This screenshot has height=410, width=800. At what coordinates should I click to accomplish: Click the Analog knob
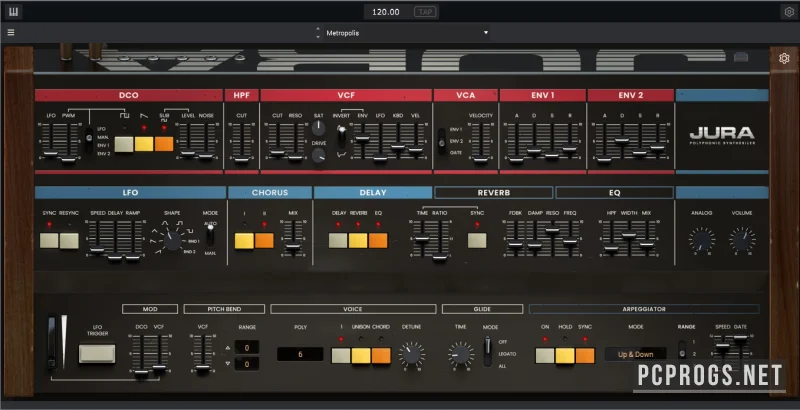[x=702, y=240]
